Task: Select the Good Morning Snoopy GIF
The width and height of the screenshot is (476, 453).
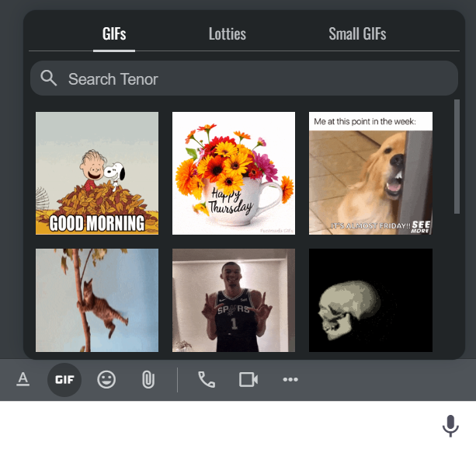Action: 97,173
